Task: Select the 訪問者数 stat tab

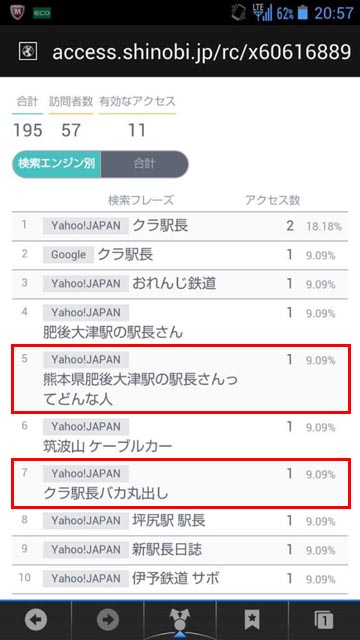Action: pyautogui.click(x=71, y=101)
